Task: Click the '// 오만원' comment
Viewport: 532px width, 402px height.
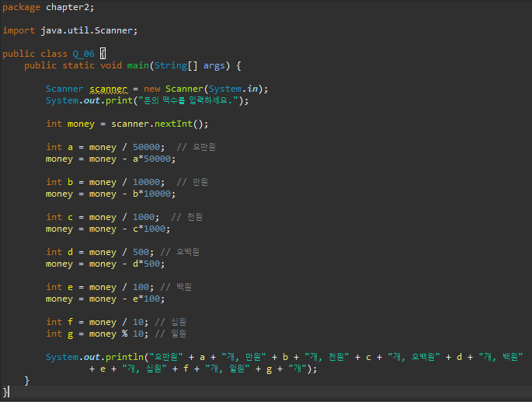Action: click(196, 147)
